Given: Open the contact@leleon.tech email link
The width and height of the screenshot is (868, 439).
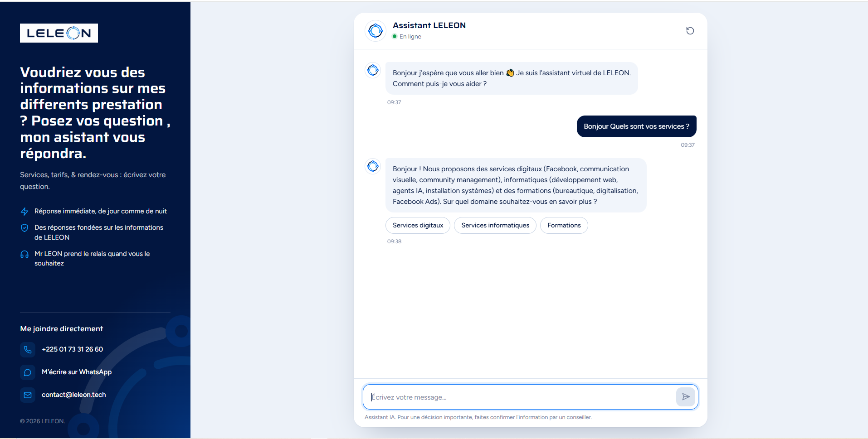Looking at the screenshot, I should (74, 395).
